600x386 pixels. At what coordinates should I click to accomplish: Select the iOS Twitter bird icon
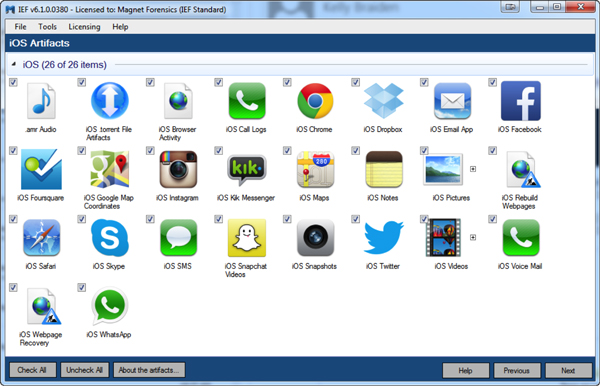pos(383,238)
